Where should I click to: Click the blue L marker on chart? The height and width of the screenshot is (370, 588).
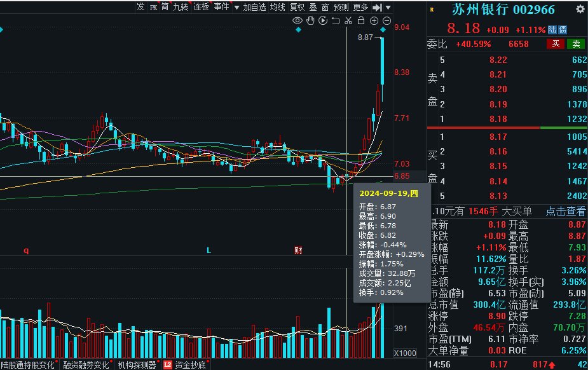(x=209, y=250)
